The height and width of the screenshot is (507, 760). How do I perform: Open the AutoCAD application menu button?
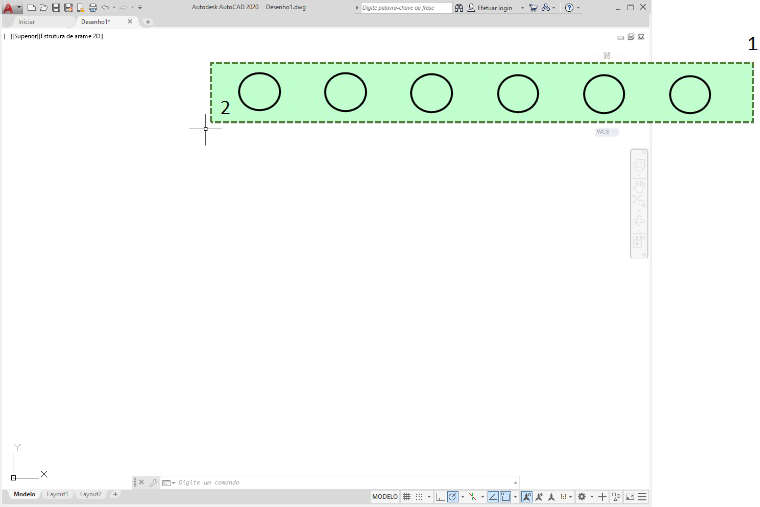click(x=11, y=8)
